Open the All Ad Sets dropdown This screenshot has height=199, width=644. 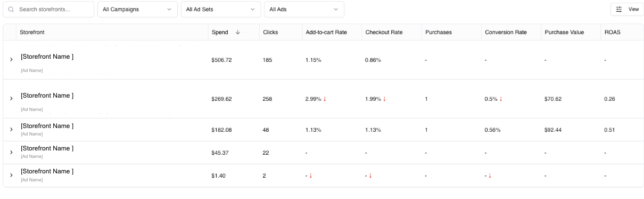pyautogui.click(x=221, y=10)
